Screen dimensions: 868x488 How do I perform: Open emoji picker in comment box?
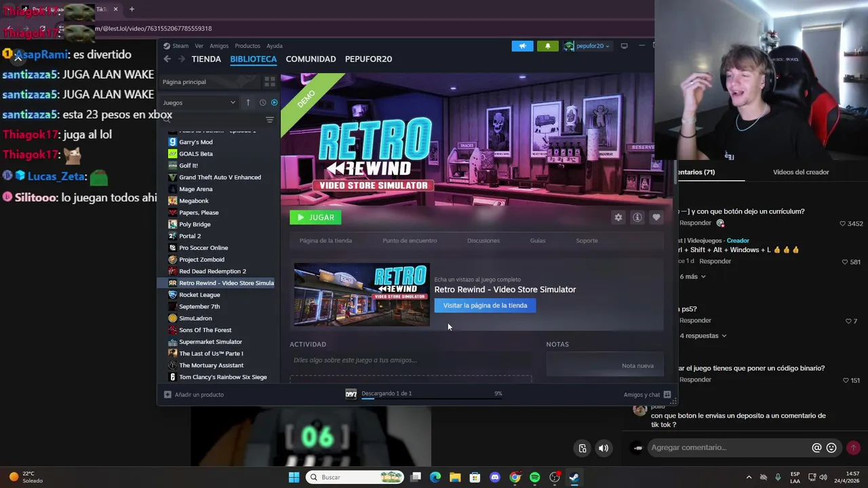(831, 447)
